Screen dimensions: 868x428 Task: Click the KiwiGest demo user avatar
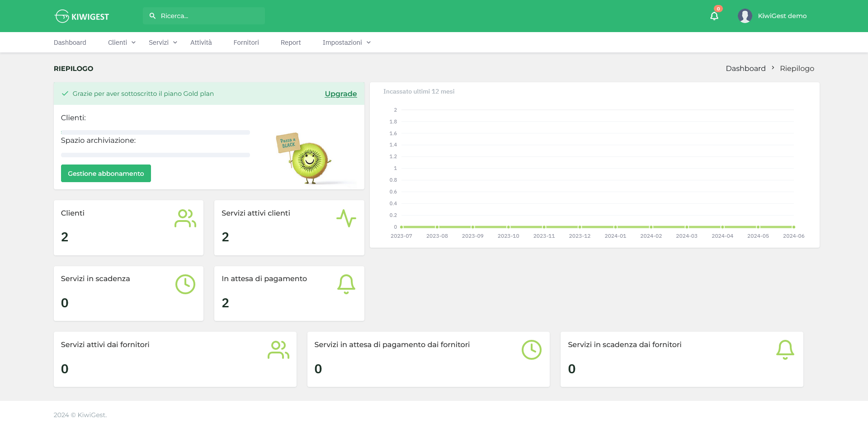[745, 16]
